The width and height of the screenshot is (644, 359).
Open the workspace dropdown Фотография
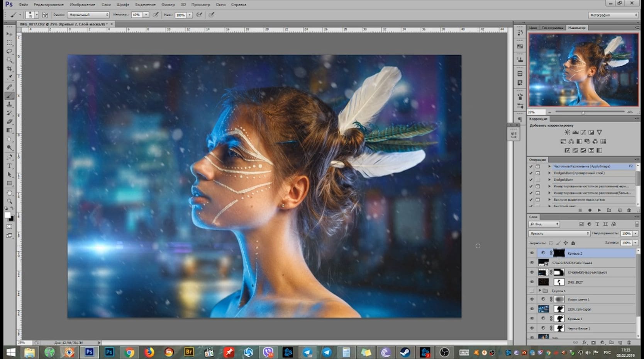(613, 15)
